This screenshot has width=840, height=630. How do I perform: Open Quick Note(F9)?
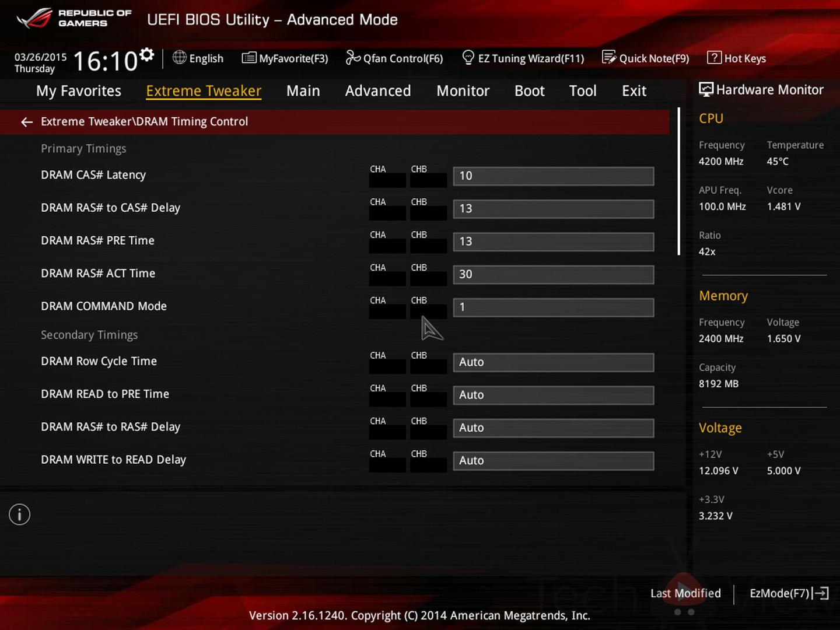pos(646,58)
